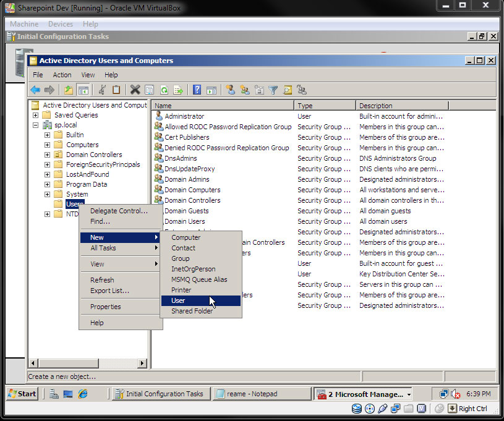The image size is (504, 421).
Task: Click the network icon in the system tray
Action: click(x=444, y=394)
